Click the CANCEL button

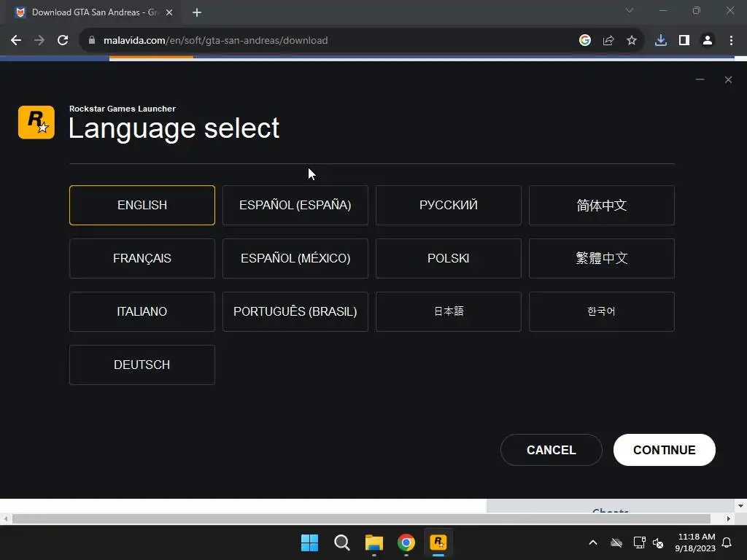tap(551, 450)
